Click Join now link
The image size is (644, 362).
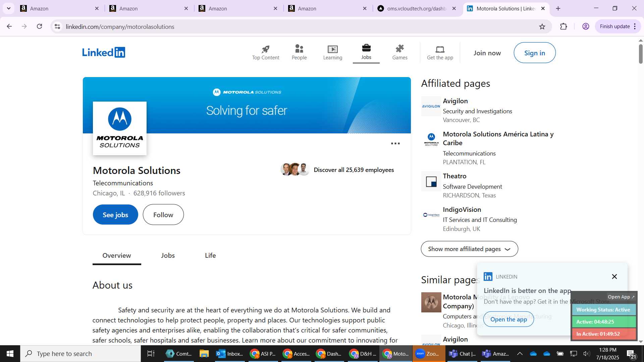click(x=487, y=53)
